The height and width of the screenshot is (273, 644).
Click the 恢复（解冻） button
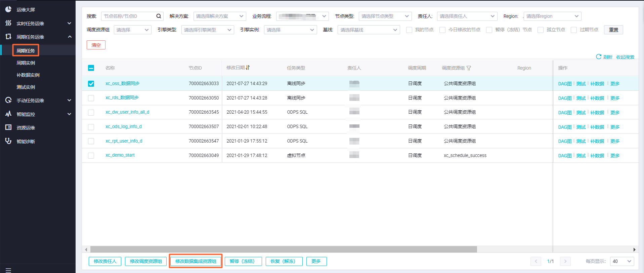coord(284,261)
